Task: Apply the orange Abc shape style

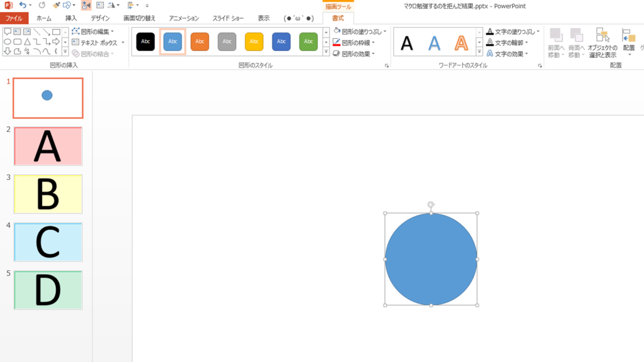Action: (199, 41)
